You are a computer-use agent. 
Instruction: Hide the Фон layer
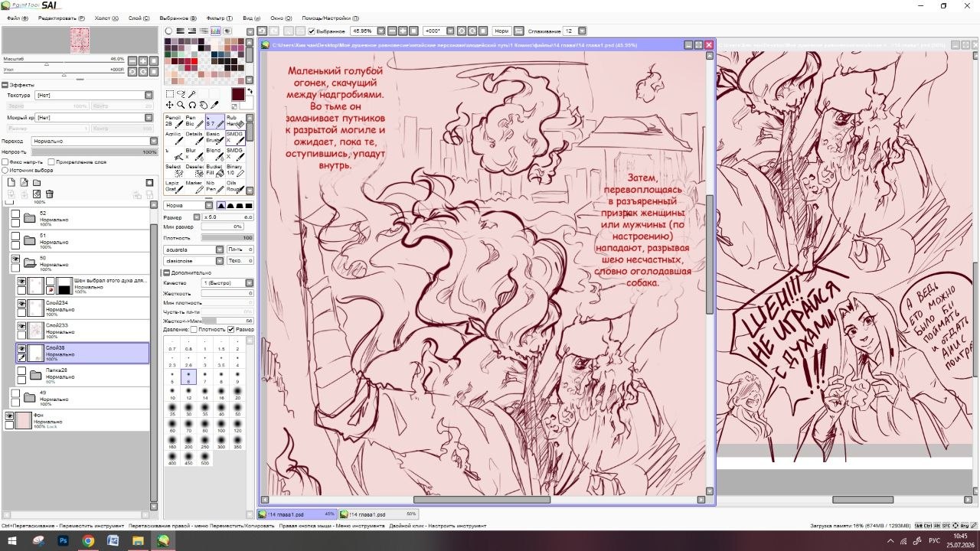pos(9,416)
